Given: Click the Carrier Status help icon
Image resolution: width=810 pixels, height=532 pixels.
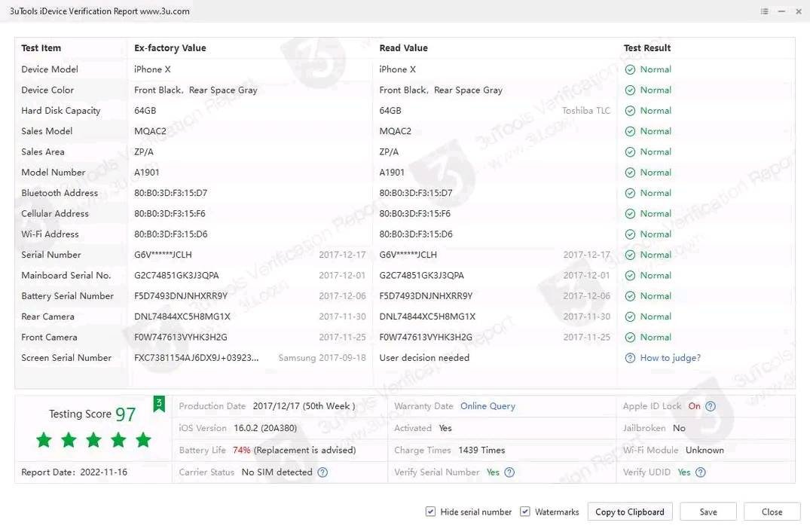Looking at the screenshot, I should pyautogui.click(x=322, y=472).
